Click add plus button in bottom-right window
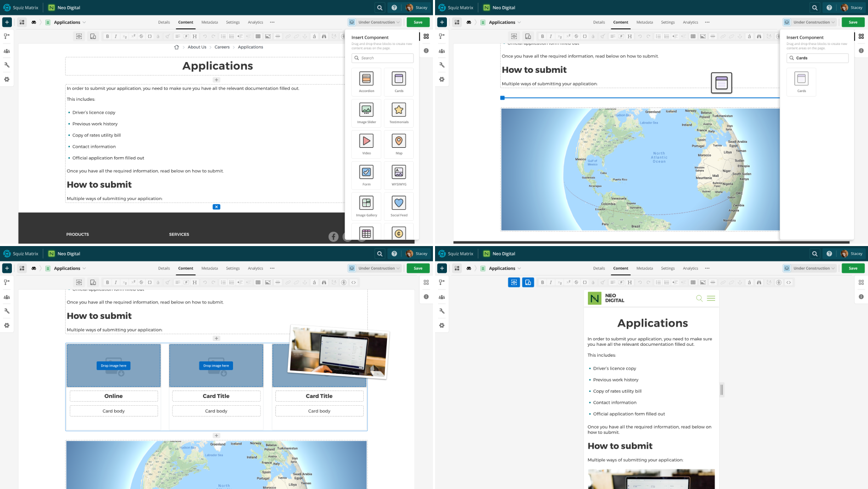The height and width of the screenshot is (489, 868). click(x=442, y=268)
